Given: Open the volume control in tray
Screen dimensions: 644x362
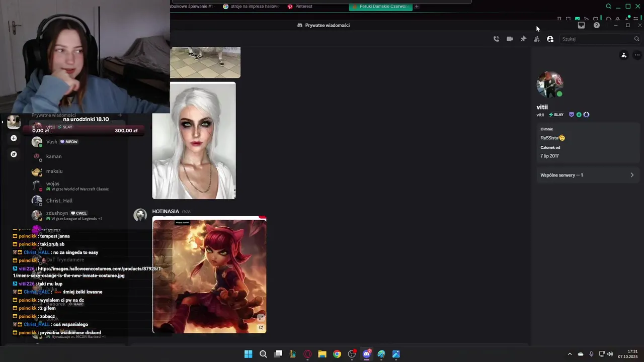Looking at the screenshot, I should (610, 354).
